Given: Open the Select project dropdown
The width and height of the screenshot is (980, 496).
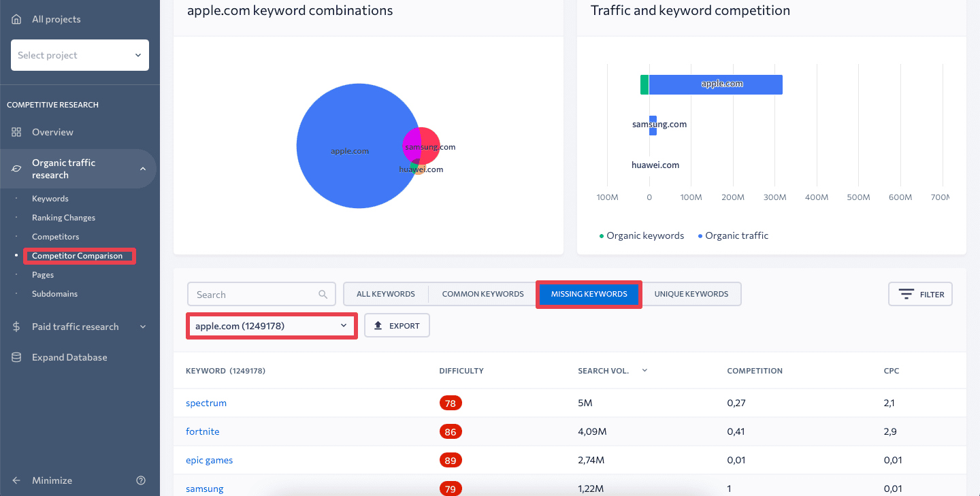Looking at the screenshot, I should 80,55.
